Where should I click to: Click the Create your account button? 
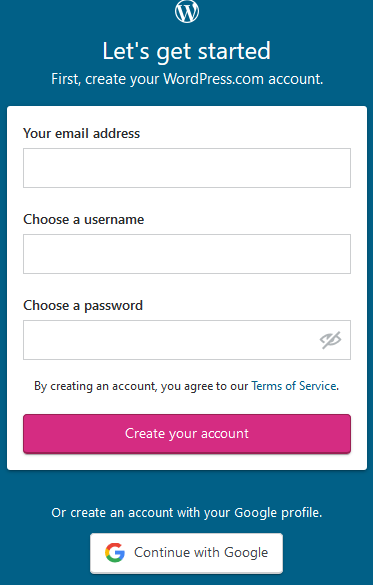pyautogui.click(x=187, y=434)
